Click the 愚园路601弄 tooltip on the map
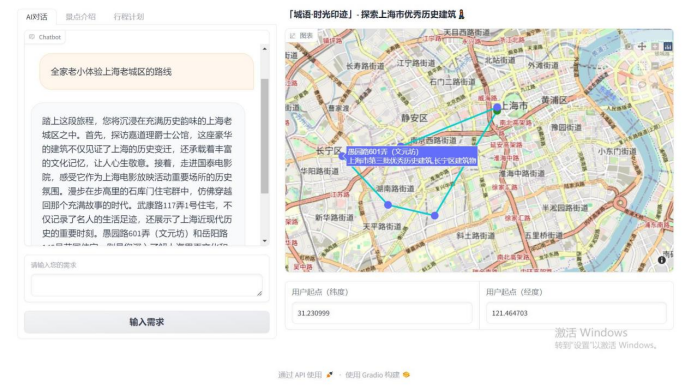 click(x=411, y=156)
